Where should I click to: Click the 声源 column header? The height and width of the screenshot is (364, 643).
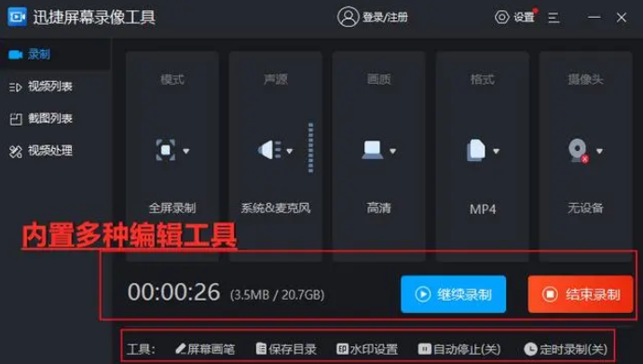coord(276,79)
